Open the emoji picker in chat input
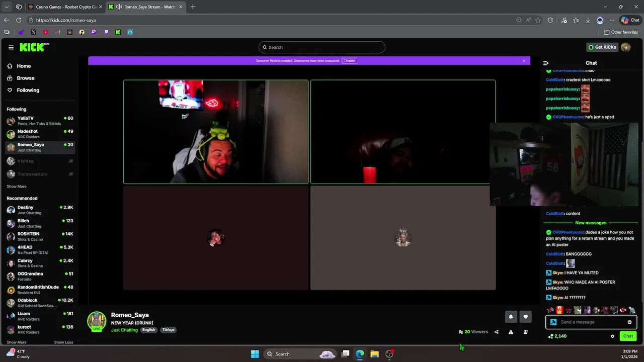 tap(629, 322)
